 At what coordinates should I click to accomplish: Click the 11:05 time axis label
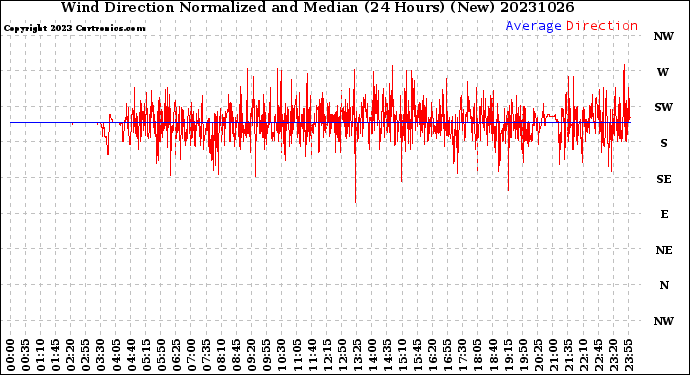[x=297, y=355]
